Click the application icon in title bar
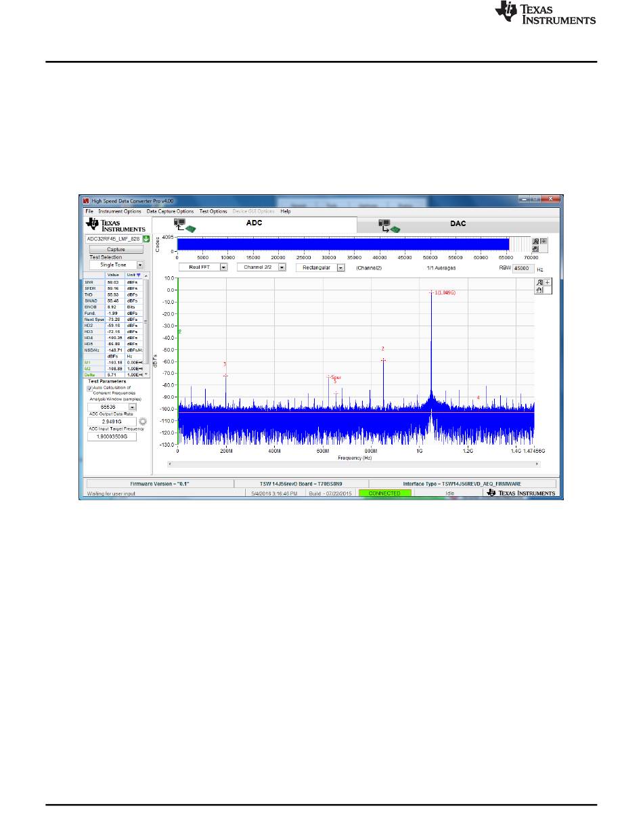643x840 pixels. 86,200
